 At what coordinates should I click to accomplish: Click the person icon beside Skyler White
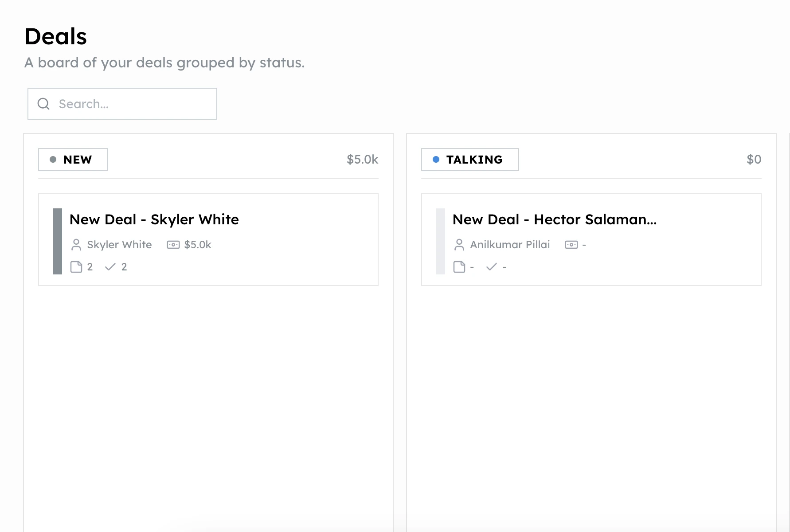point(76,245)
